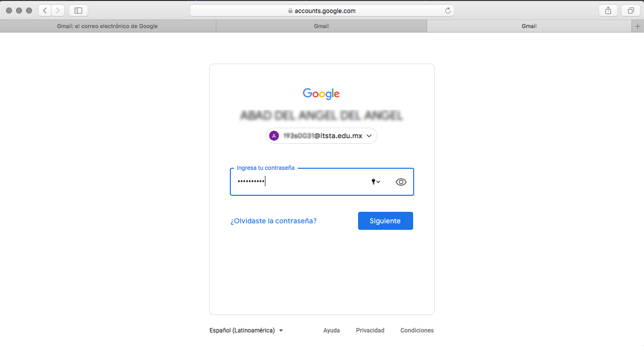Image resolution: width=644 pixels, height=346 pixels.
Task: Open the password autofill key menu
Action: pos(376,182)
